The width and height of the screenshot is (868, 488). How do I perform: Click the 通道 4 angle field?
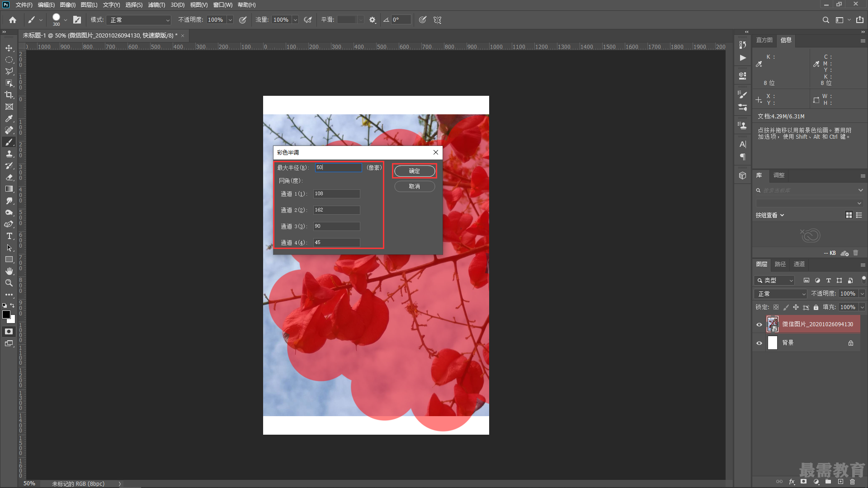point(337,243)
